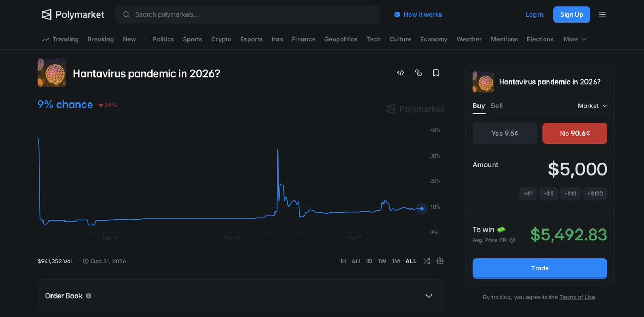Screen dimensions: 644x317
Task: Select the No 90.6¢ outcome
Action: click(x=575, y=133)
